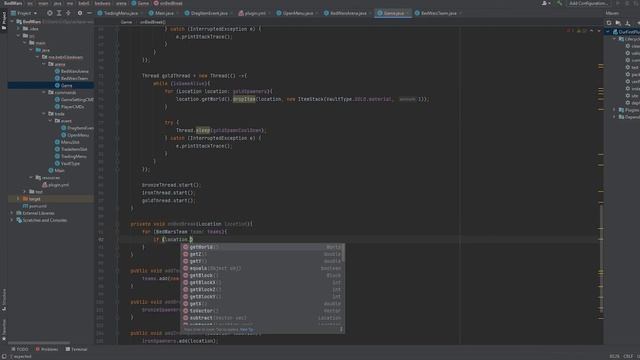Expand External Libraries node
640x360 pixels.
pos(12,213)
